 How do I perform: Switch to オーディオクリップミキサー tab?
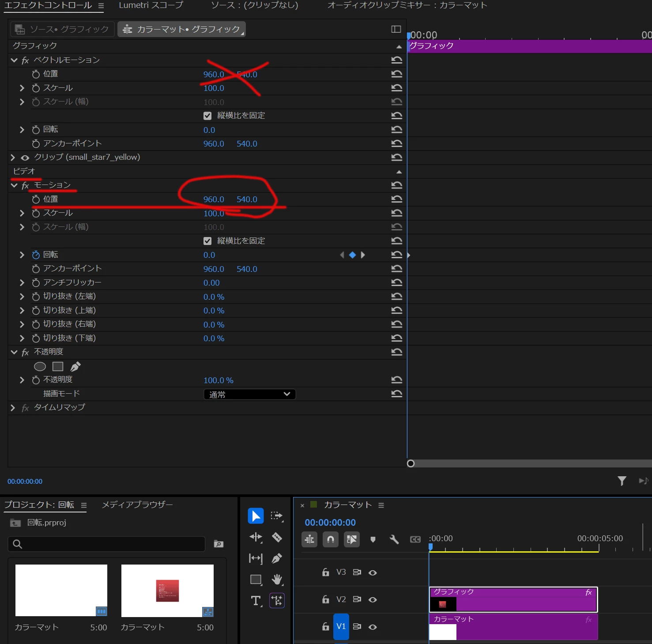(x=407, y=5)
